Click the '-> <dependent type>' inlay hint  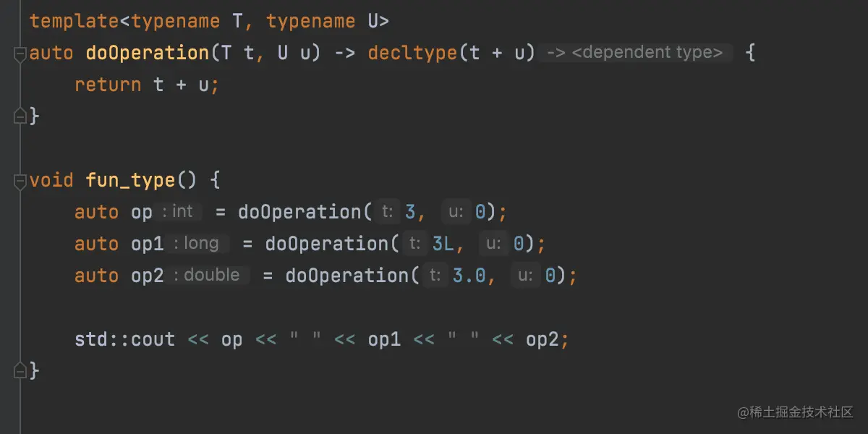634,53
